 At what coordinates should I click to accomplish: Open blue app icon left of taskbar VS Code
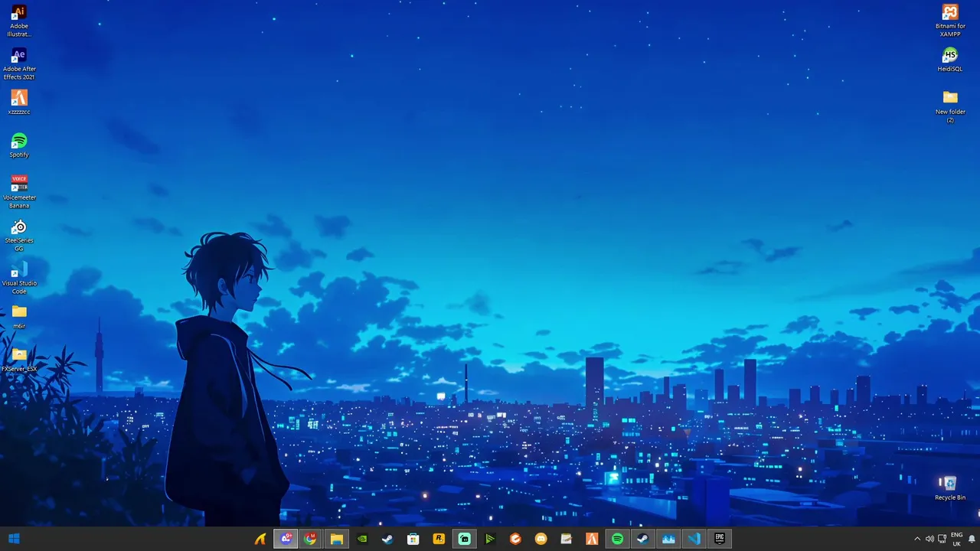tap(668, 539)
